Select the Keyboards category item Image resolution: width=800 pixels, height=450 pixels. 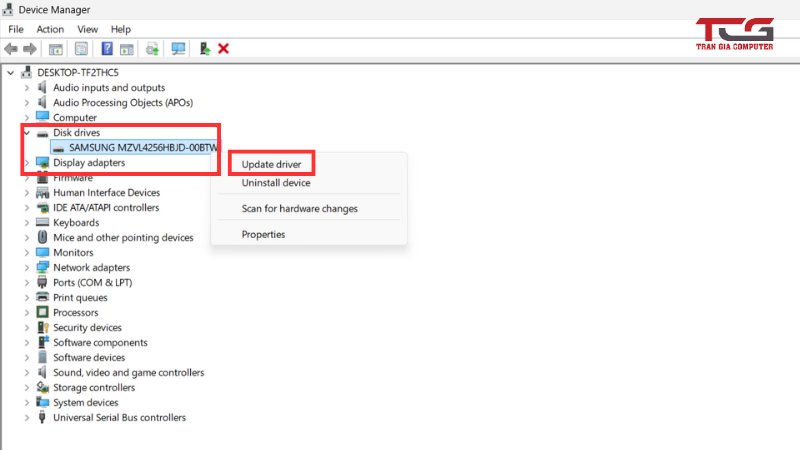[x=76, y=222]
